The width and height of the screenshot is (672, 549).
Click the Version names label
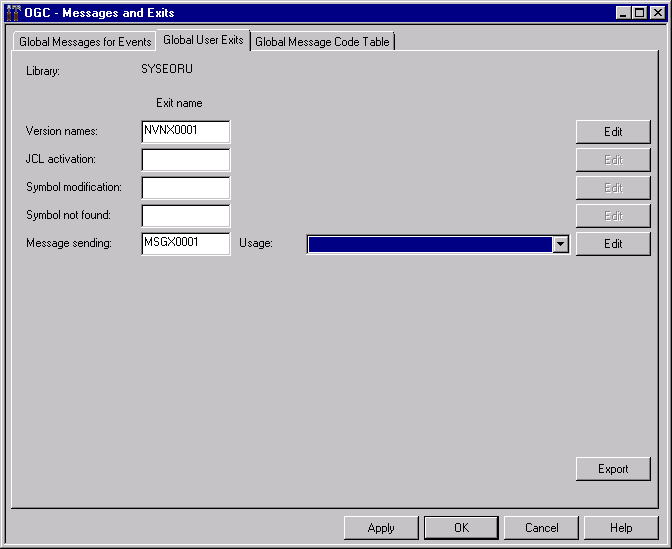click(x=62, y=131)
